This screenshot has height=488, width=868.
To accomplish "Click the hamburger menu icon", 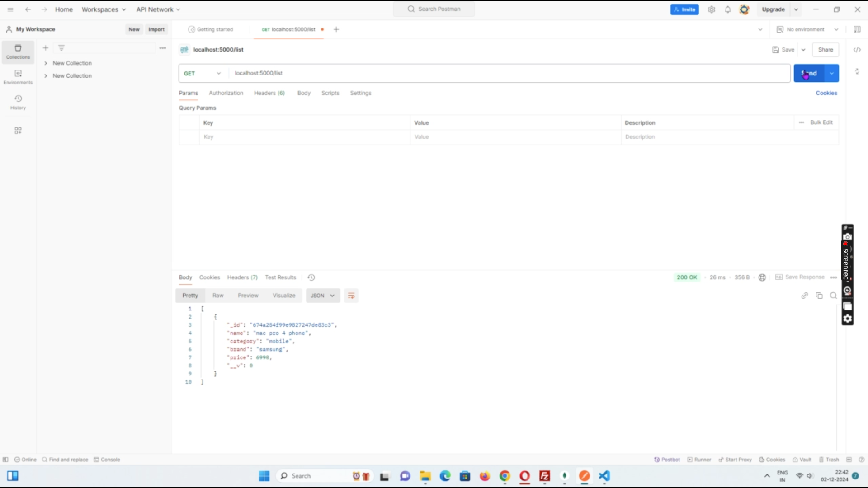I will coord(10,9).
